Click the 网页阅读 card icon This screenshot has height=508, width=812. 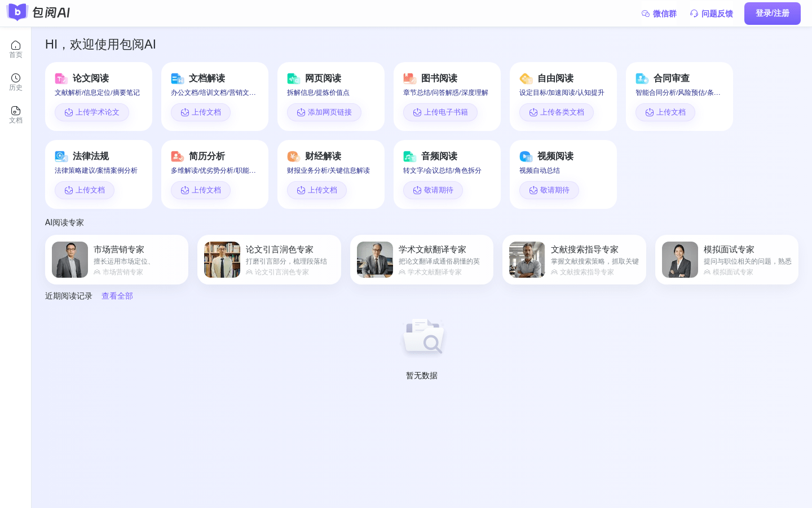point(293,78)
